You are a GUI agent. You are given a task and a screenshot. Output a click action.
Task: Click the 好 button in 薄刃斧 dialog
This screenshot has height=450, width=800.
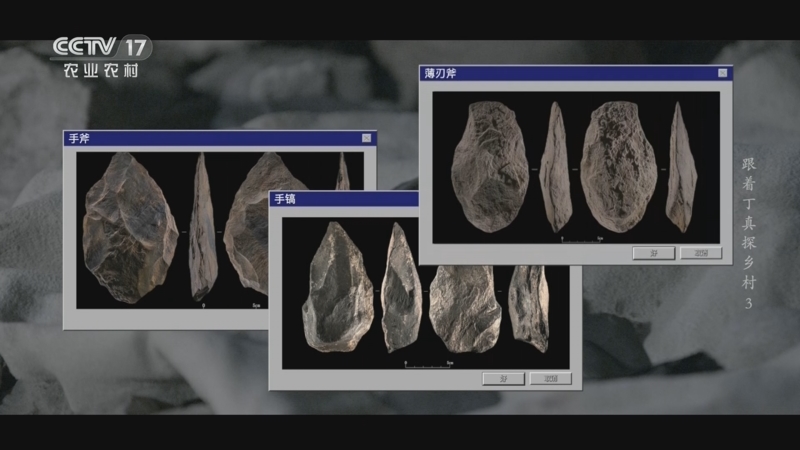653,253
